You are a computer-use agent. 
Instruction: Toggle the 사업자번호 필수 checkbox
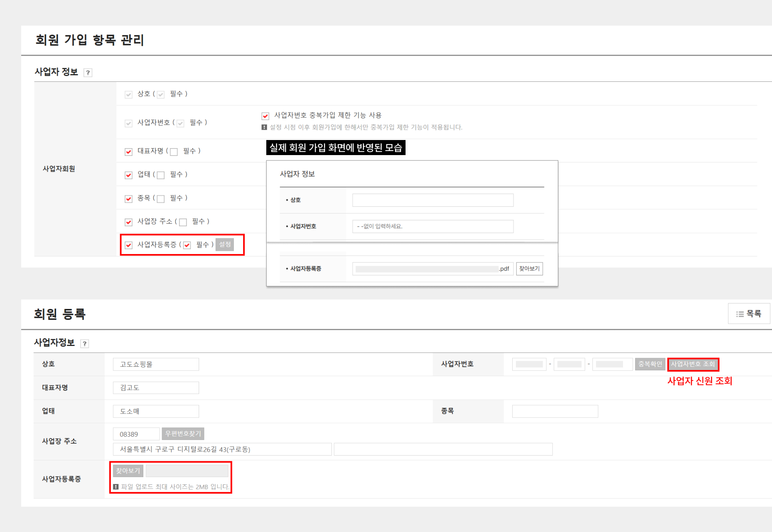pos(180,123)
